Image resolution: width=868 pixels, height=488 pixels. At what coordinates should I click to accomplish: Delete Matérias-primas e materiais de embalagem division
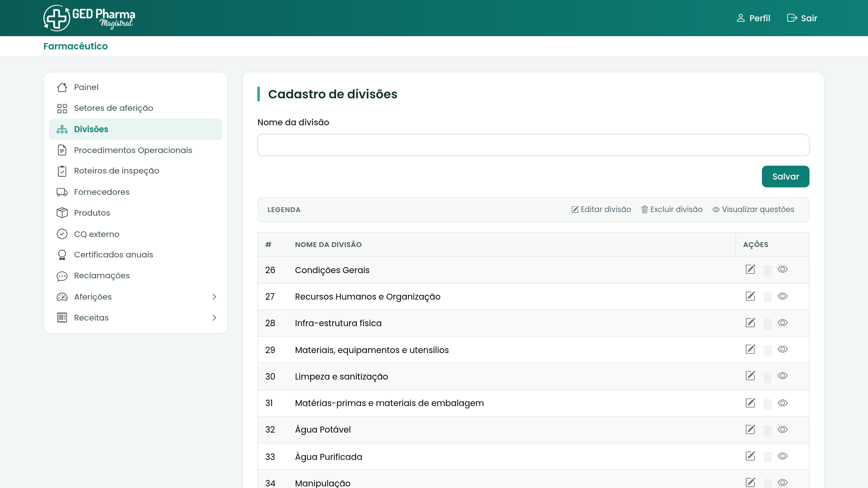(x=768, y=404)
